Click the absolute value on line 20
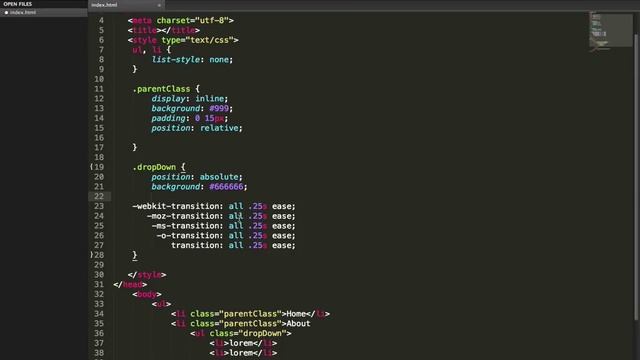This screenshot has height=360, width=640. click(219, 177)
